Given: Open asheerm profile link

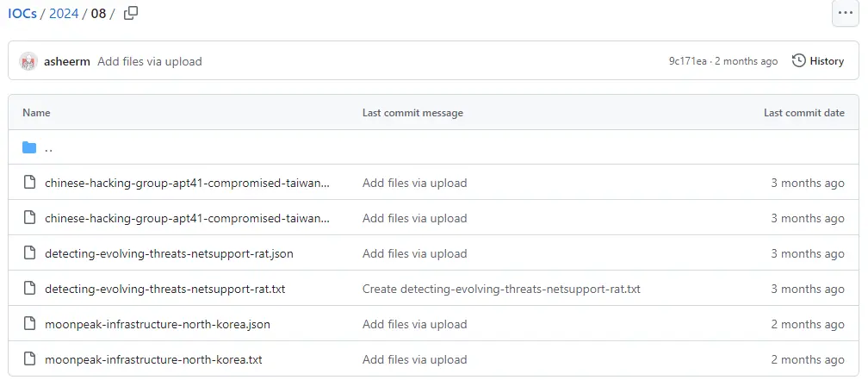Looking at the screenshot, I should point(67,61).
